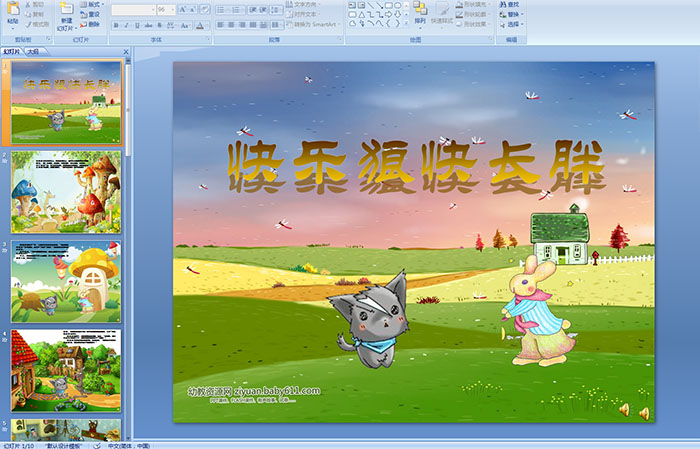Click the Clear Formatting icon

coord(205,10)
